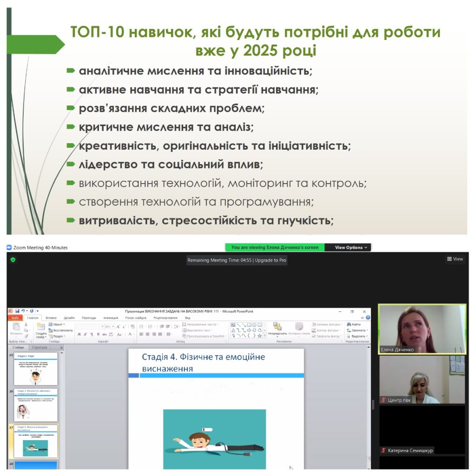The width and height of the screenshot is (476, 476).
Task: Click the Zoom View button
Action: click(x=455, y=259)
